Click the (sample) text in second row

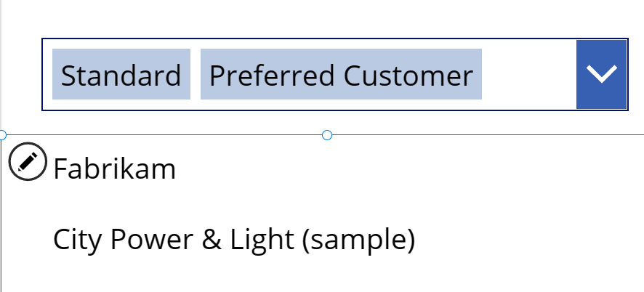point(358,240)
